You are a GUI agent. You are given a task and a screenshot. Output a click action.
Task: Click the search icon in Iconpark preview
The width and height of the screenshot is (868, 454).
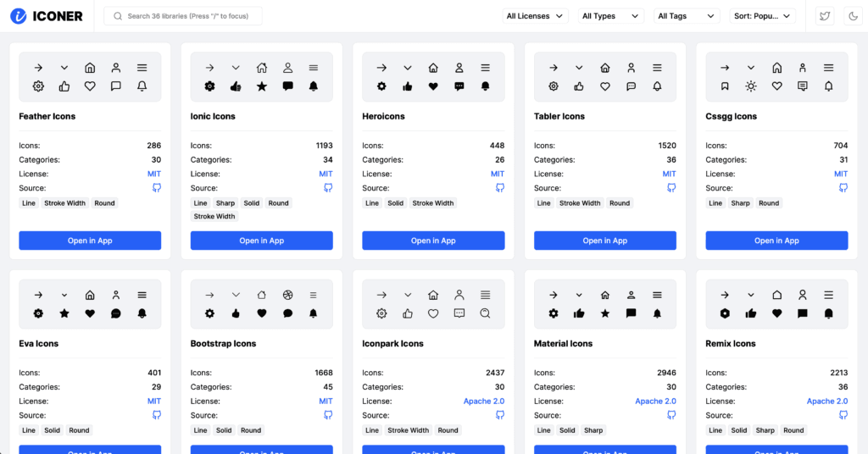coord(485,313)
